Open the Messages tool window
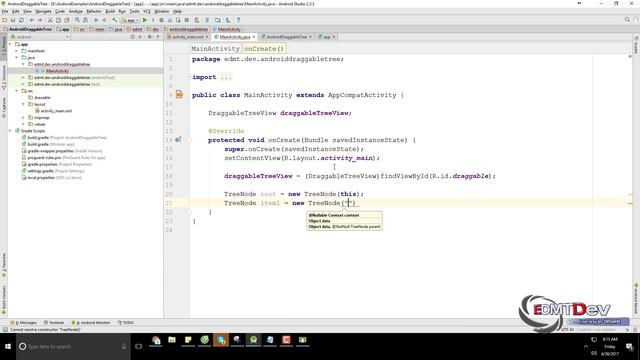 click(25, 322)
